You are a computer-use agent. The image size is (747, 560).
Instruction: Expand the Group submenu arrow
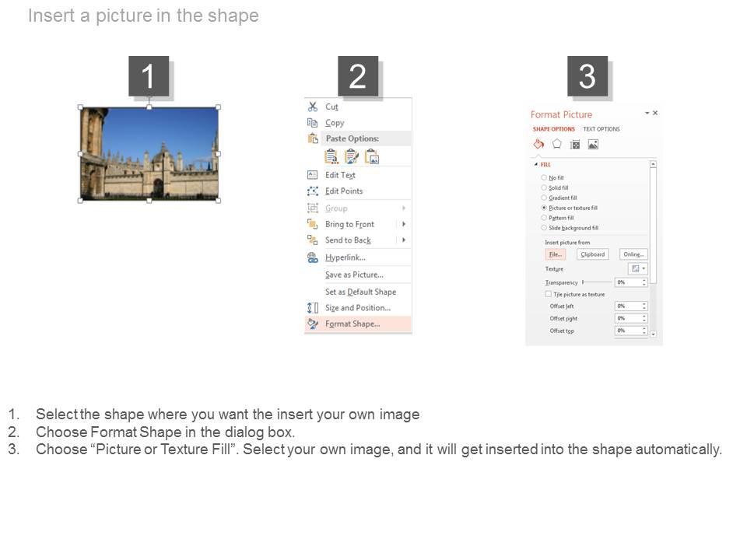(404, 208)
